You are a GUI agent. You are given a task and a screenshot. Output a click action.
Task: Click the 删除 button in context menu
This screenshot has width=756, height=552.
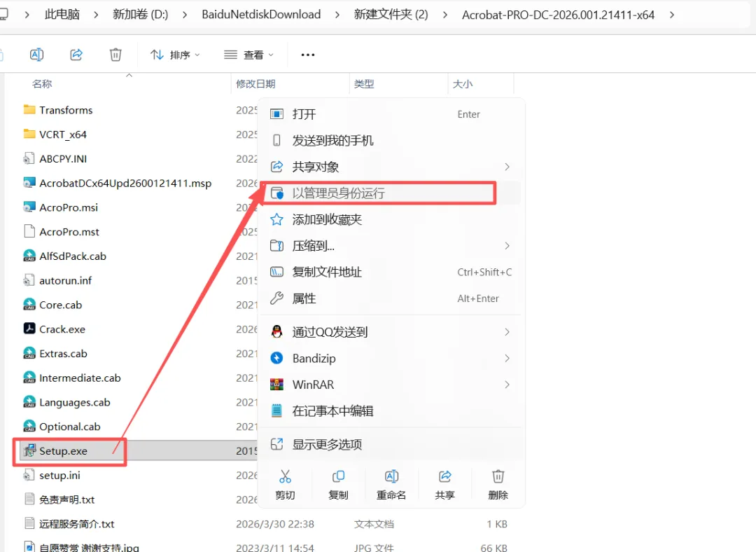pyautogui.click(x=498, y=485)
